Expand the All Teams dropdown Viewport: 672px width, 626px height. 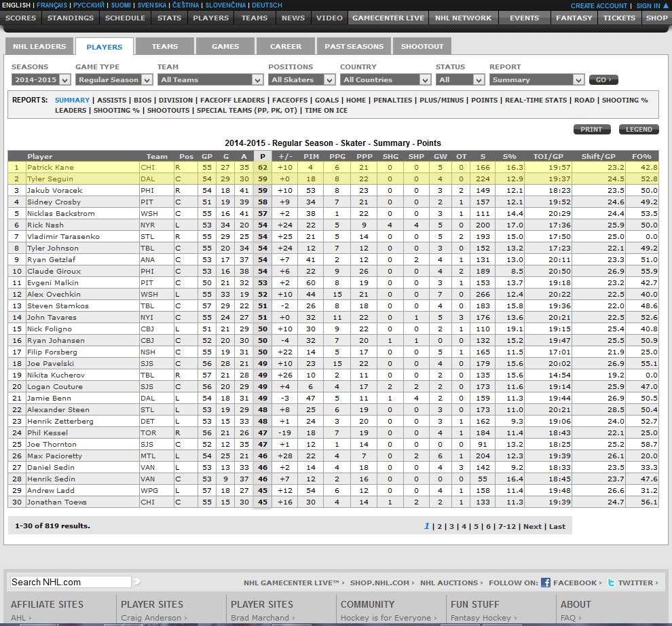tap(210, 79)
